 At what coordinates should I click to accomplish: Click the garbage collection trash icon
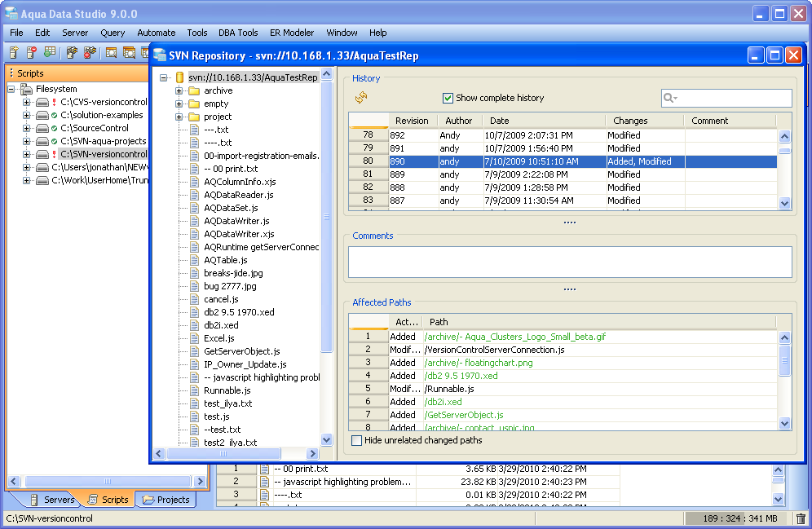point(801,518)
